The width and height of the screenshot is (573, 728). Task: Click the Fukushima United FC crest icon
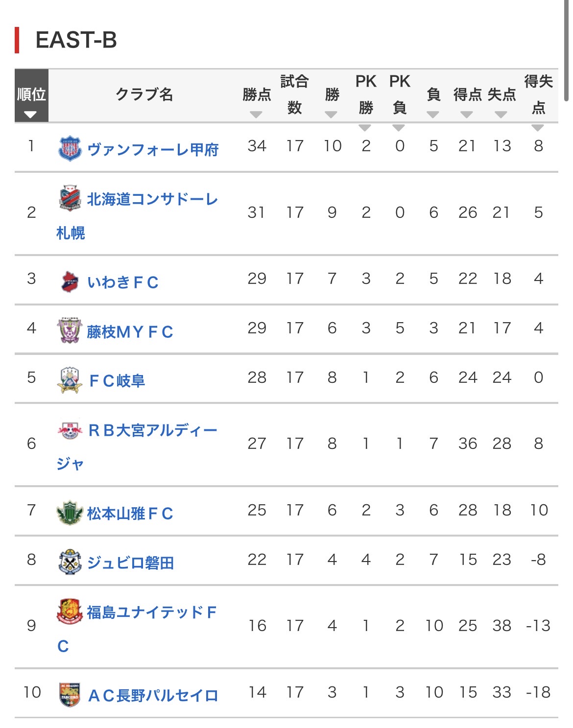tap(70, 611)
